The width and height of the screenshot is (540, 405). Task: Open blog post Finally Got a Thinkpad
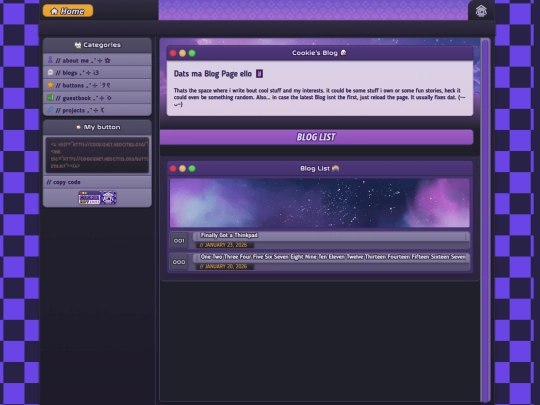coord(229,235)
